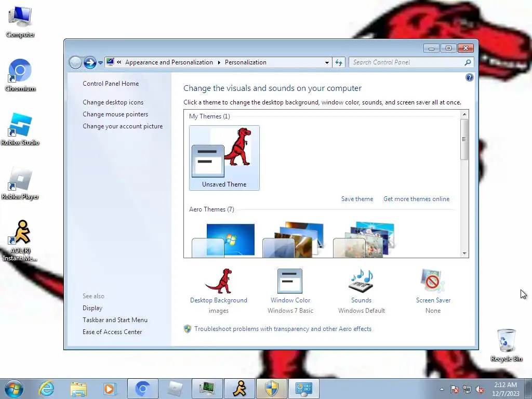
Task: Go to Control Panel Home
Action: tap(111, 84)
